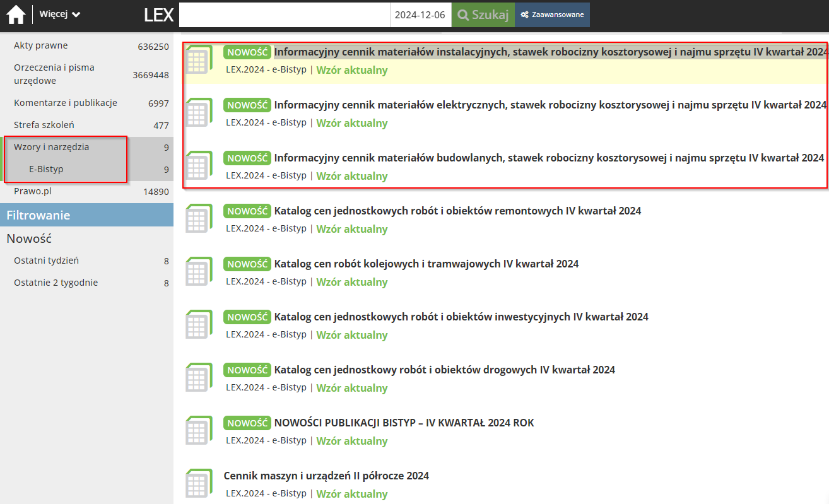Click document icon for materiałów elektrycznych
Screen dimensions: 829x504
click(x=199, y=113)
